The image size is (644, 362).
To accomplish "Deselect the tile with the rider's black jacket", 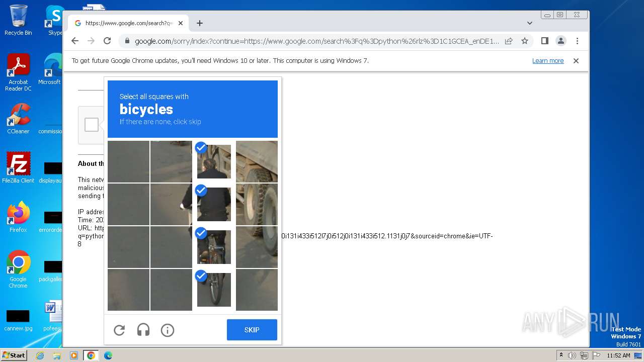I will (x=214, y=204).
